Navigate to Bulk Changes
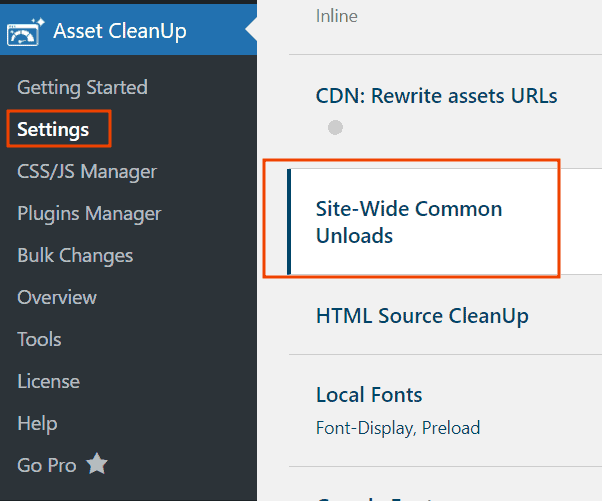 75,255
